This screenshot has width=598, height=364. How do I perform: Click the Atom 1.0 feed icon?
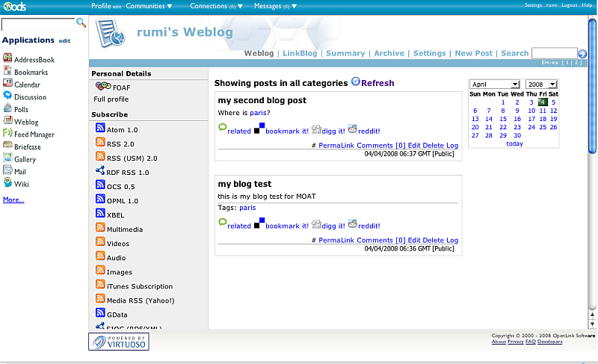coord(100,129)
